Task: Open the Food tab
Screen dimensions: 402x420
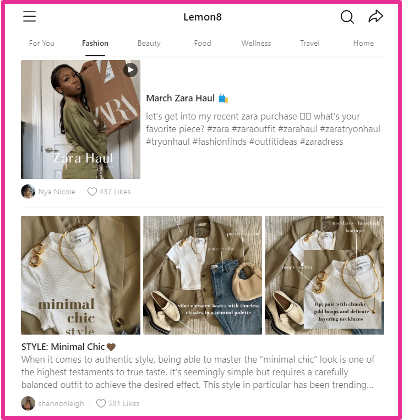Action: 203,43
